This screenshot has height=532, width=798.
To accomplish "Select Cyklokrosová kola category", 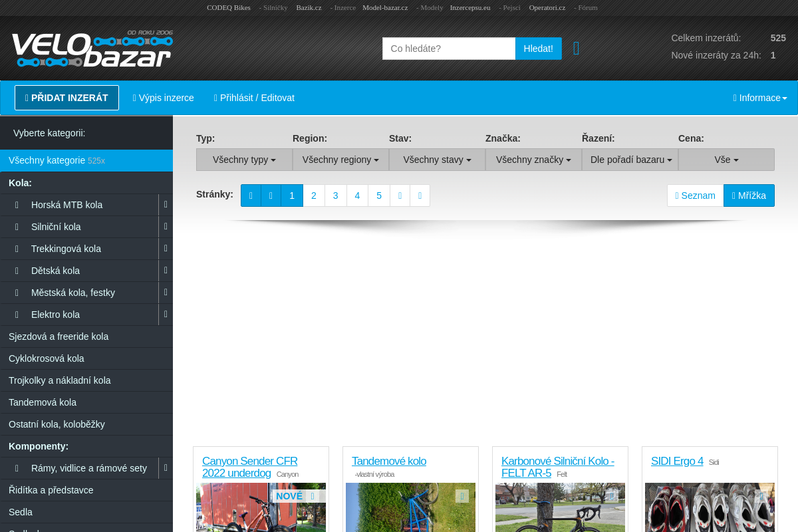I will pos(86,358).
